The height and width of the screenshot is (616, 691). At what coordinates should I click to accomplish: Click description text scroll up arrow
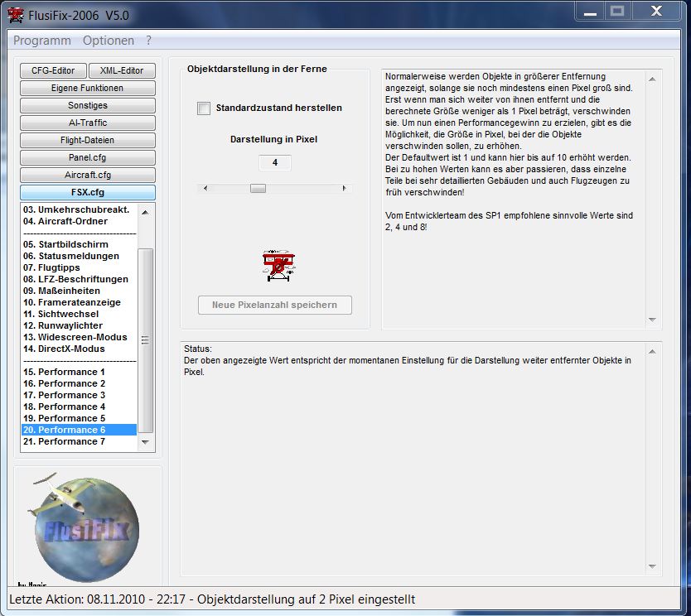(x=653, y=79)
